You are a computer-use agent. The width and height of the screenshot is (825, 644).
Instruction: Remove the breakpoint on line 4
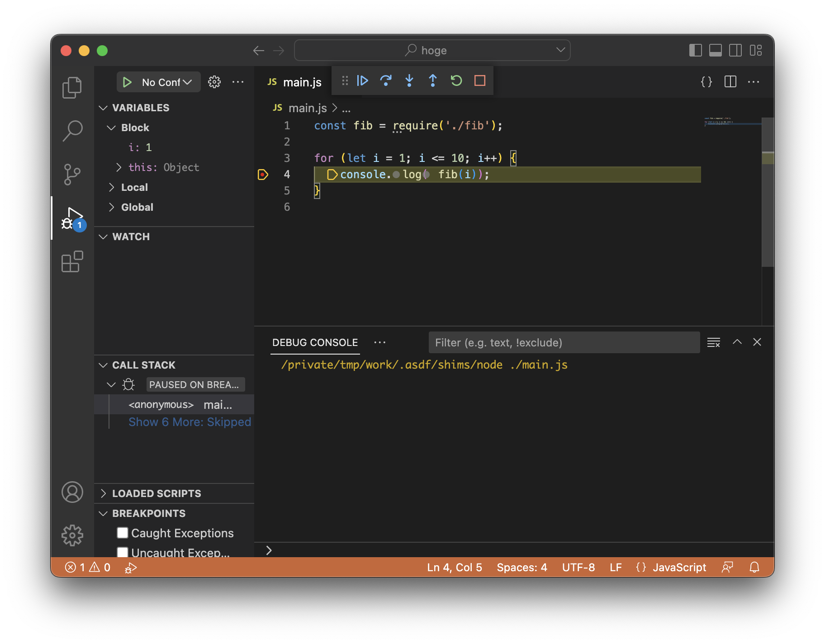pyautogui.click(x=263, y=175)
